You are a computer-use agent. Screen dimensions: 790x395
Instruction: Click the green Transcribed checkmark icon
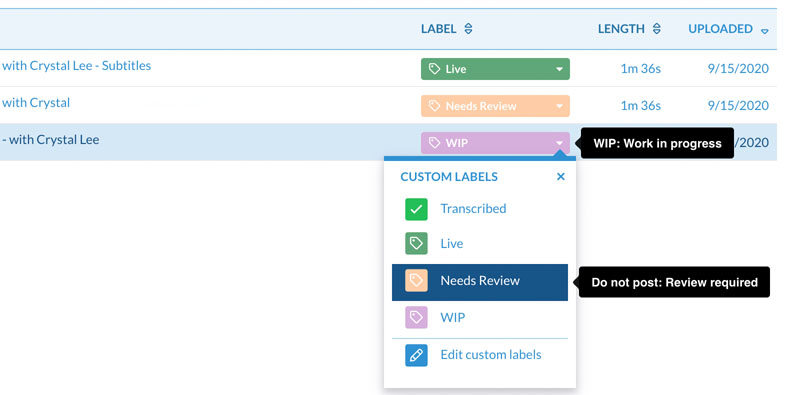tap(416, 210)
